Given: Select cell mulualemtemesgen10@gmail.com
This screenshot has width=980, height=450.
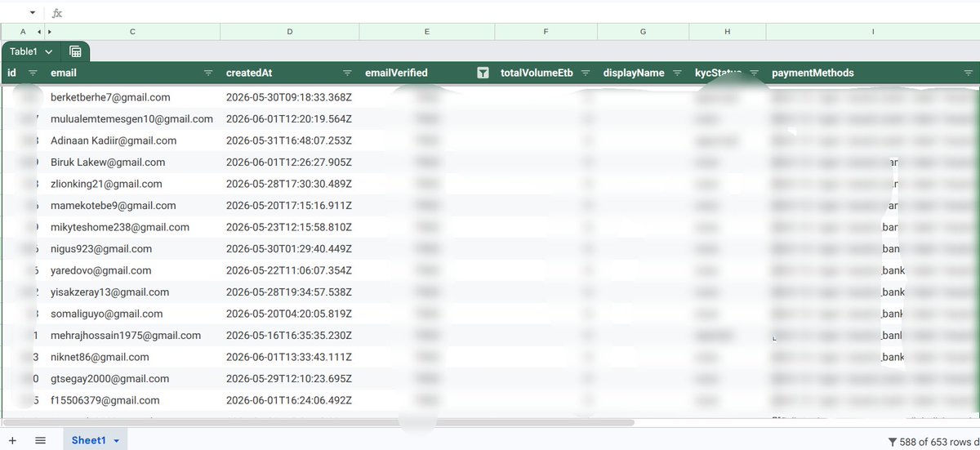Looking at the screenshot, I should (131, 118).
